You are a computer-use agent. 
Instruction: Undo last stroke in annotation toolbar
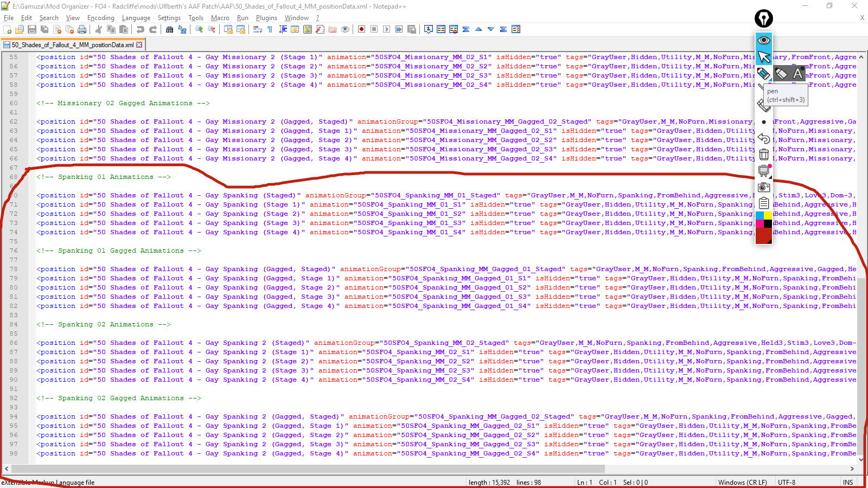(x=764, y=138)
